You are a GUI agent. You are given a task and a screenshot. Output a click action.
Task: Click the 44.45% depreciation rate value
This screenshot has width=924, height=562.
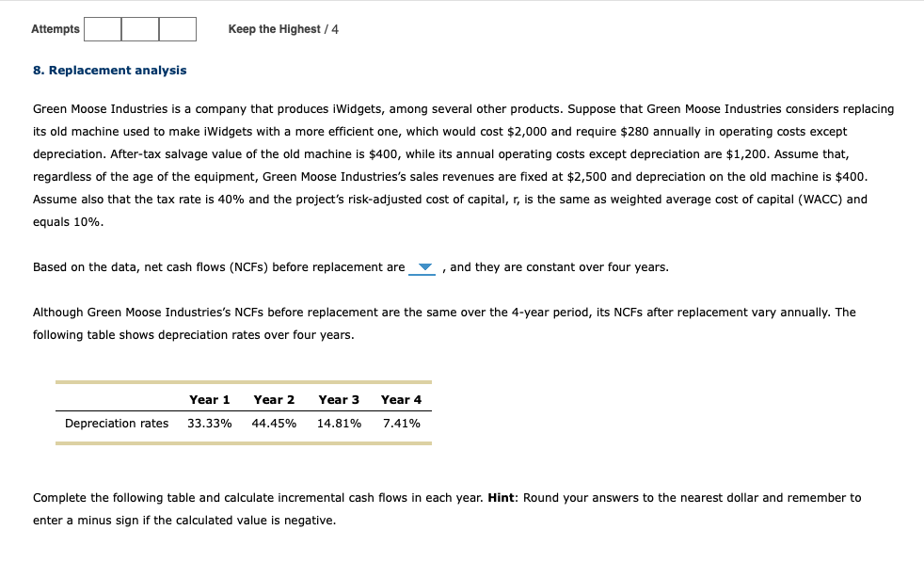(274, 423)
